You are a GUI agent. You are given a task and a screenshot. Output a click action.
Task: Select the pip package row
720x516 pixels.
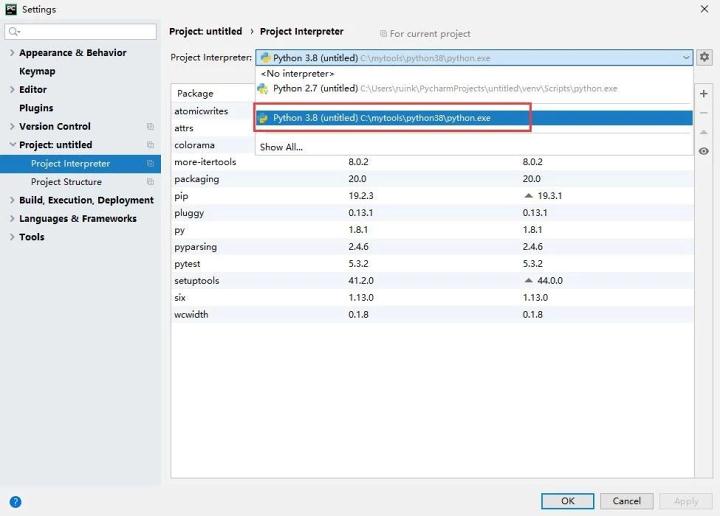pyautogui.click(x=432, y=196)
